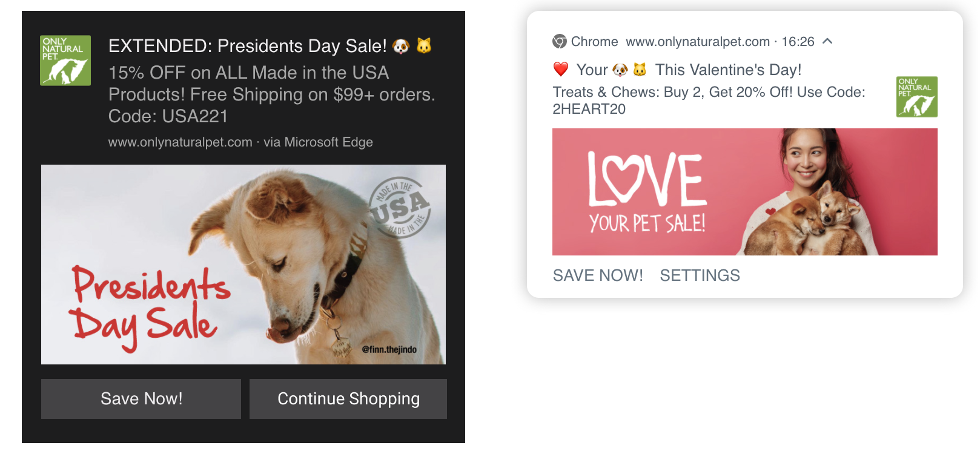Click the cat emoji in the Presidents Day title
Viewport: 980px width, 454px height.
[424, 46]
